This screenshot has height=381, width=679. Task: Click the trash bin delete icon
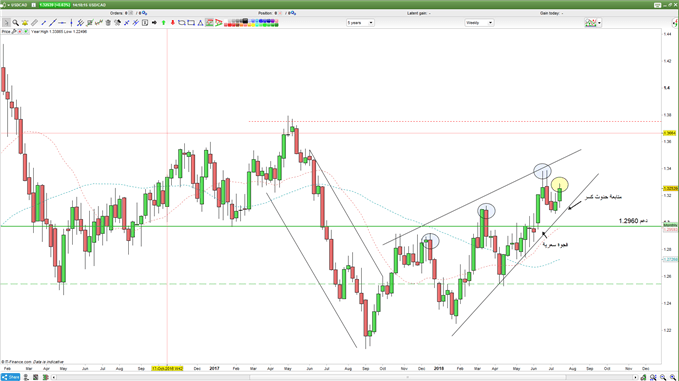coord(108,23)
